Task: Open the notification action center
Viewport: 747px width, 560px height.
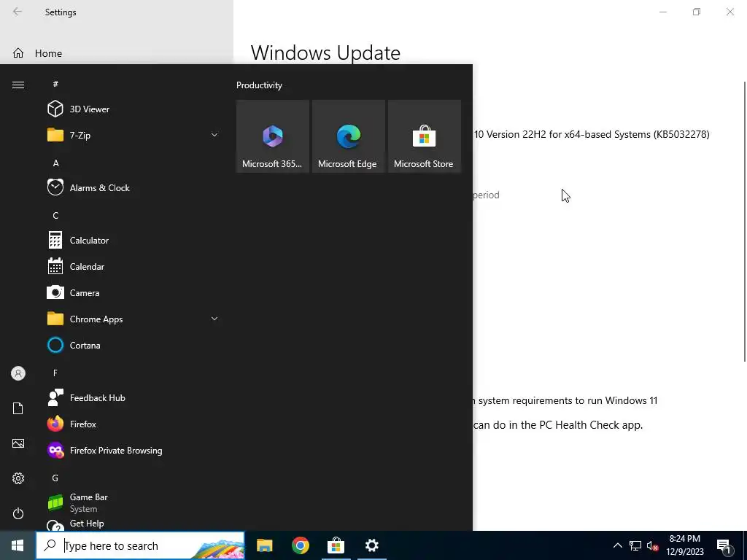Action: [x=724, y=545]
